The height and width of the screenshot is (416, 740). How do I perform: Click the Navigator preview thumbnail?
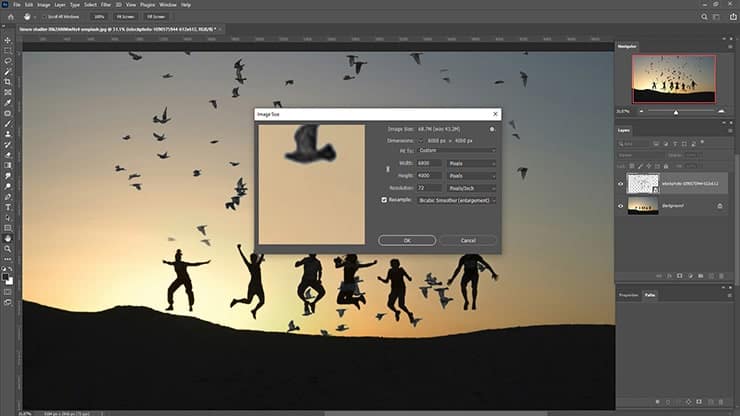pos(674,79)
